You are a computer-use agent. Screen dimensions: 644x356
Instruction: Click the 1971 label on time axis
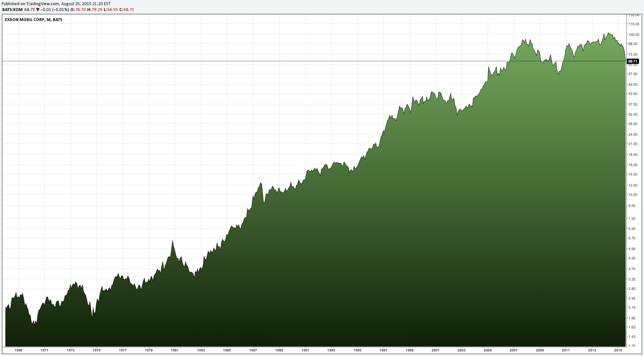click(44, 350)
